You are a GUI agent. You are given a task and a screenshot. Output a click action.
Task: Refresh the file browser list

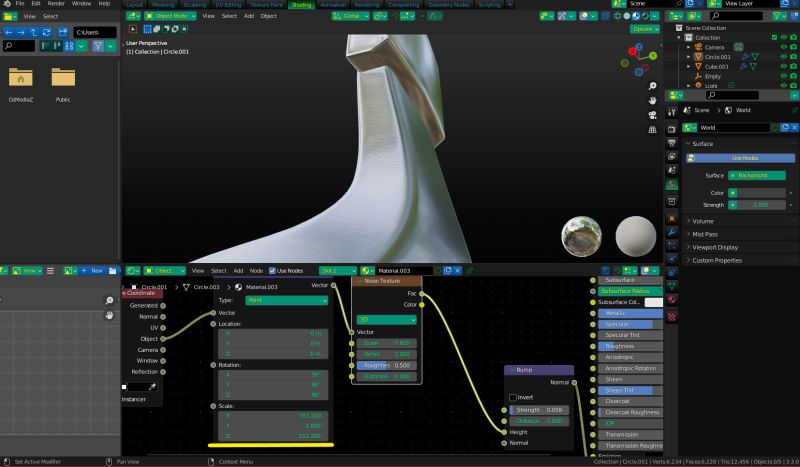(x=46, y=32)
